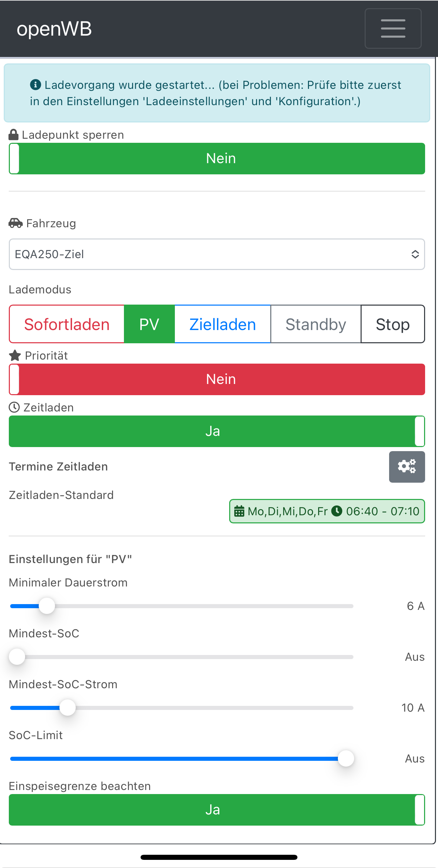Toggle the Ladepunkt sperren switch
The image size is (438, 868).
pos(217,158)
